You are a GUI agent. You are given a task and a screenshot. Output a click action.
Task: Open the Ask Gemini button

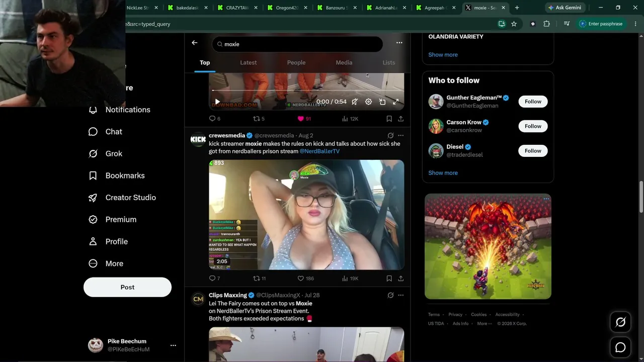[x=564, y=8]
